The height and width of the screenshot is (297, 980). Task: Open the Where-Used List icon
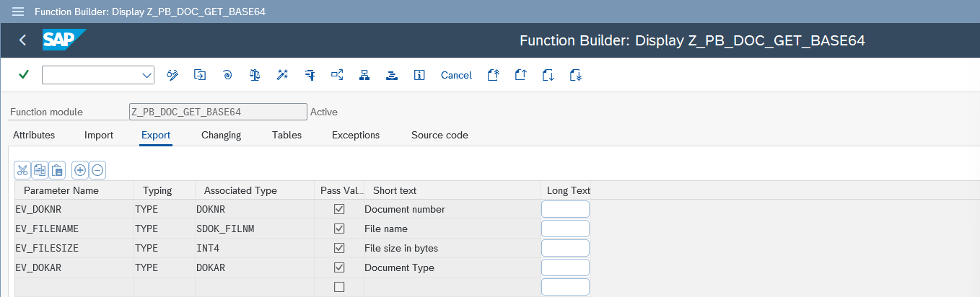[337, 75]
